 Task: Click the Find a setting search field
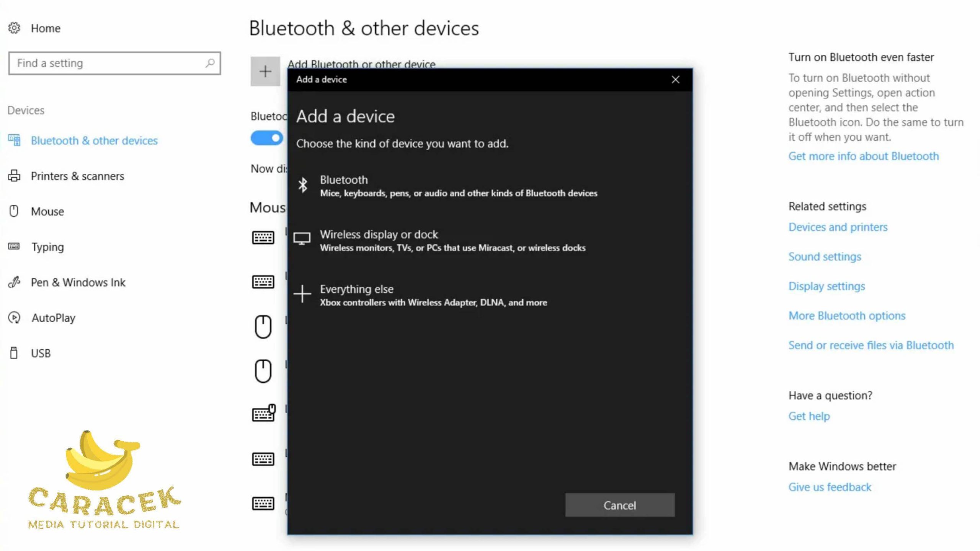click(x=114, y=63)
